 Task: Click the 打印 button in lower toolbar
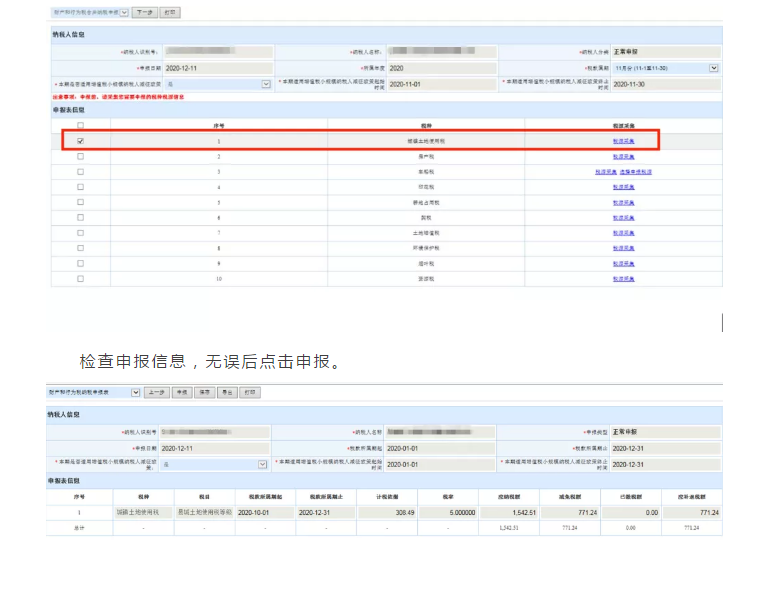[250, 393]
